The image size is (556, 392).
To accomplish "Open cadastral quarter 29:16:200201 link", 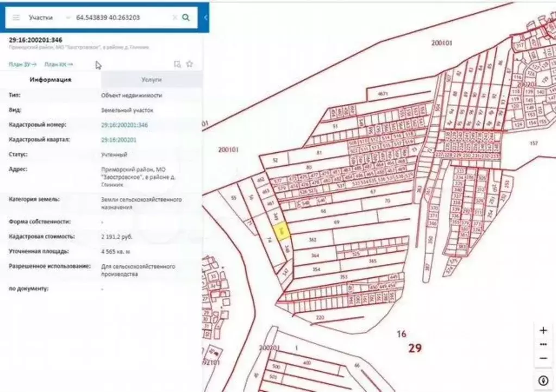I will coord(118,140).
